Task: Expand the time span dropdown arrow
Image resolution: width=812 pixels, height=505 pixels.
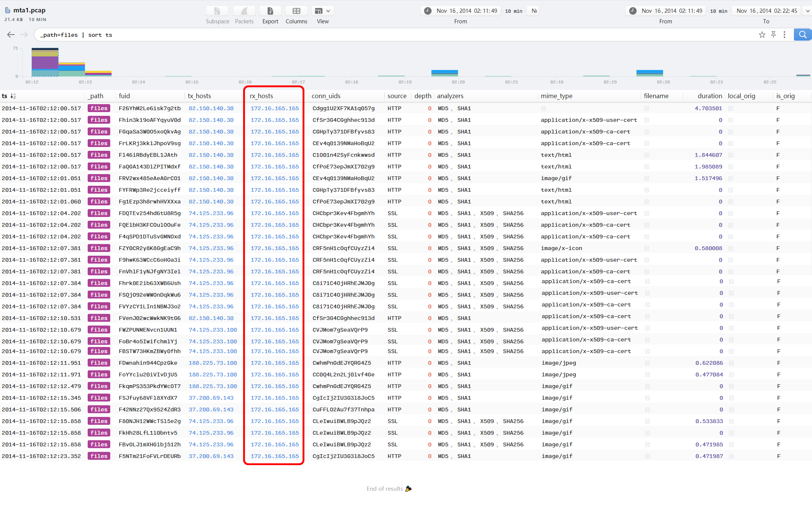Action: [x=807, y=11]
